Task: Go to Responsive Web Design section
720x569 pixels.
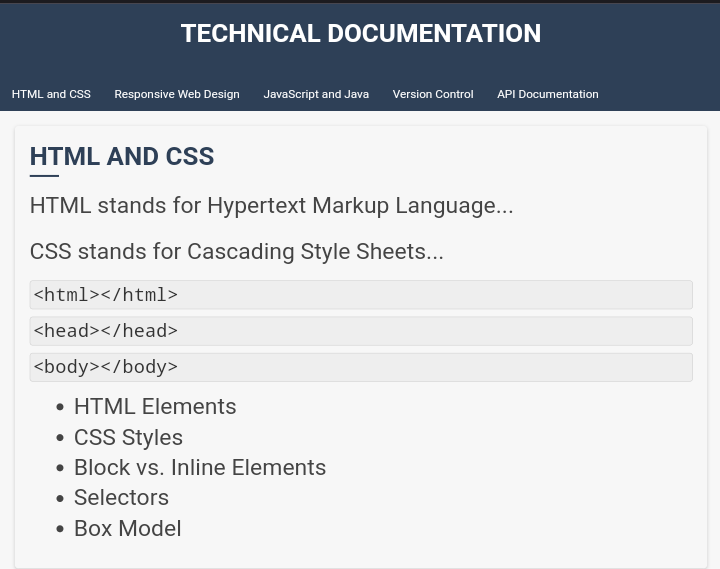Action: tap(177, 94)
